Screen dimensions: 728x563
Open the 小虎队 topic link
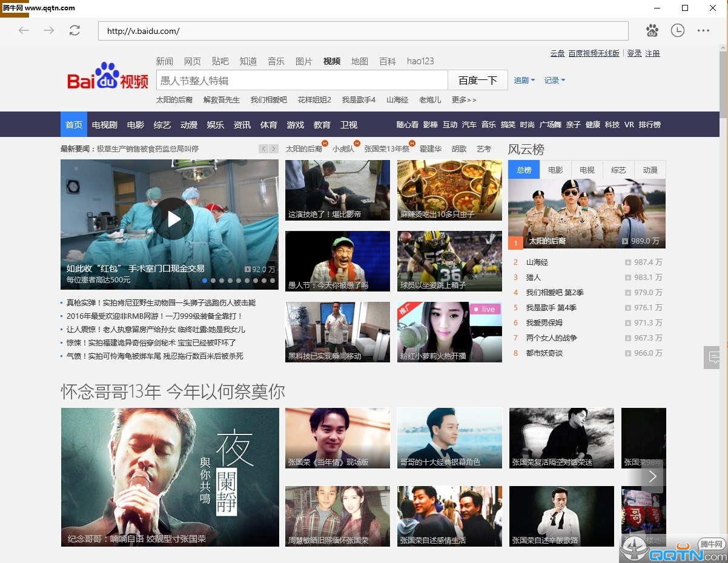pos(343,148)
